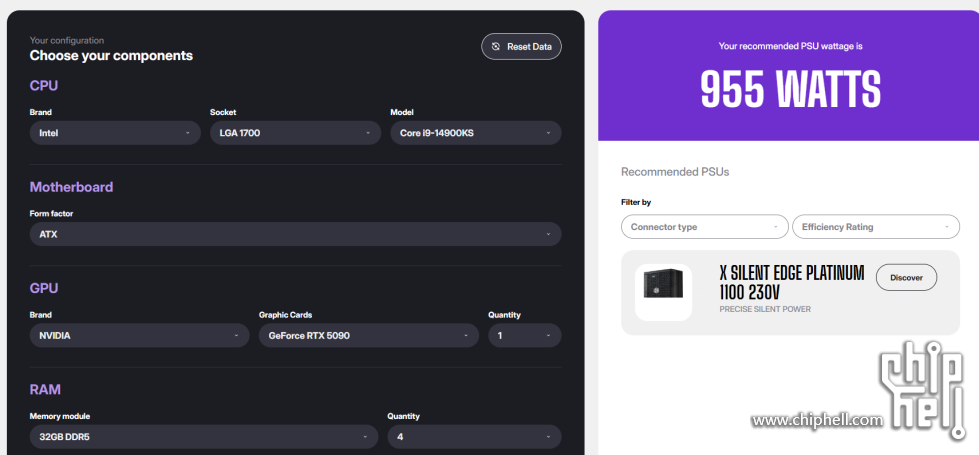Viewport: 979px width, 455px height.
Task: Click the Motherboard section heading
Action: [71, 187]
